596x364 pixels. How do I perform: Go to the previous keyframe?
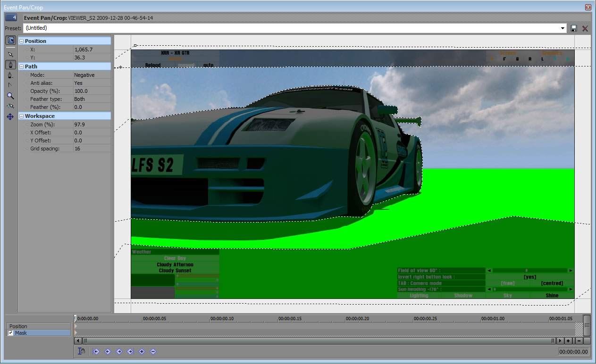[108, 351]
